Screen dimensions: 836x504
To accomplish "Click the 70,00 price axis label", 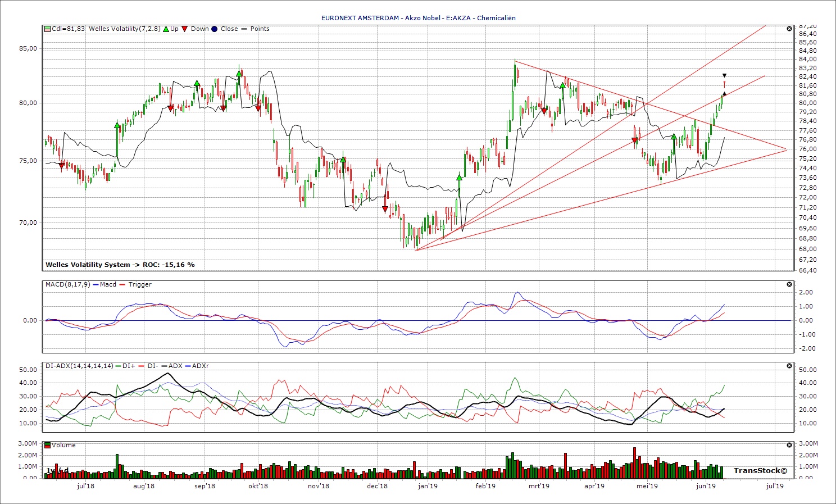I will [x=28, y=223].
